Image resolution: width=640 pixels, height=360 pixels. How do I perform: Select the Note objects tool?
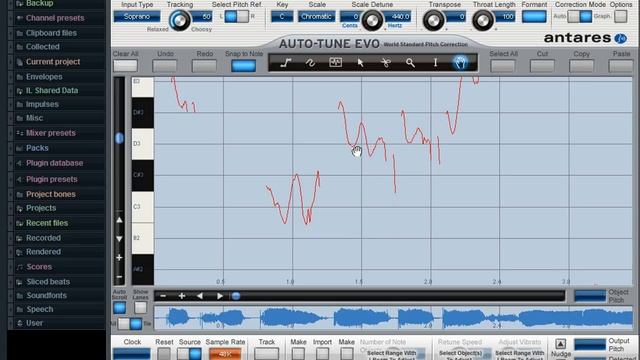(x=336, y=62)
